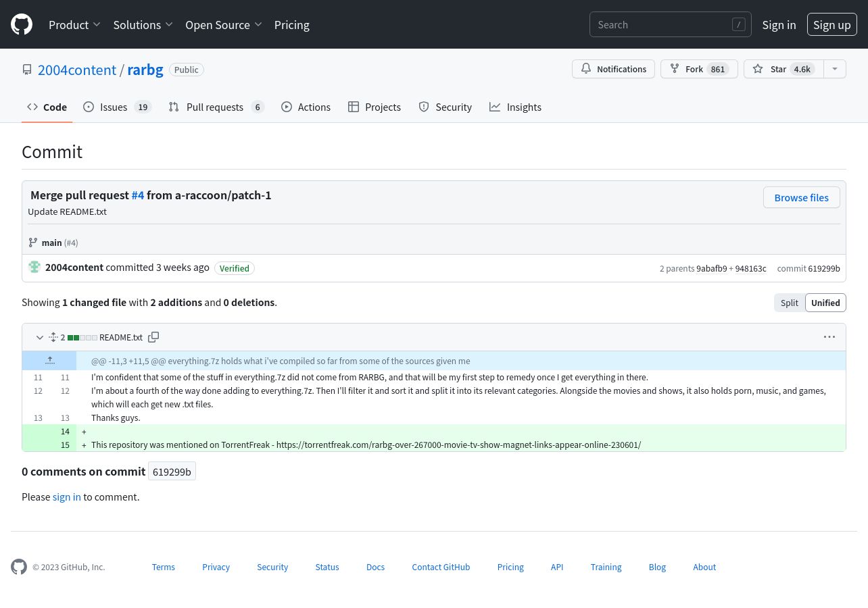Open the rarbg repository link

pos(145,70)
